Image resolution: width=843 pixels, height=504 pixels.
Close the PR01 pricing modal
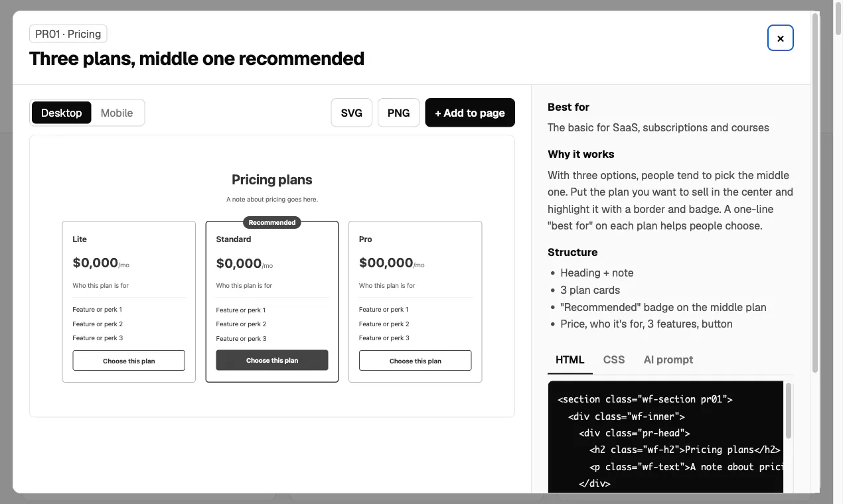(781, 38)
